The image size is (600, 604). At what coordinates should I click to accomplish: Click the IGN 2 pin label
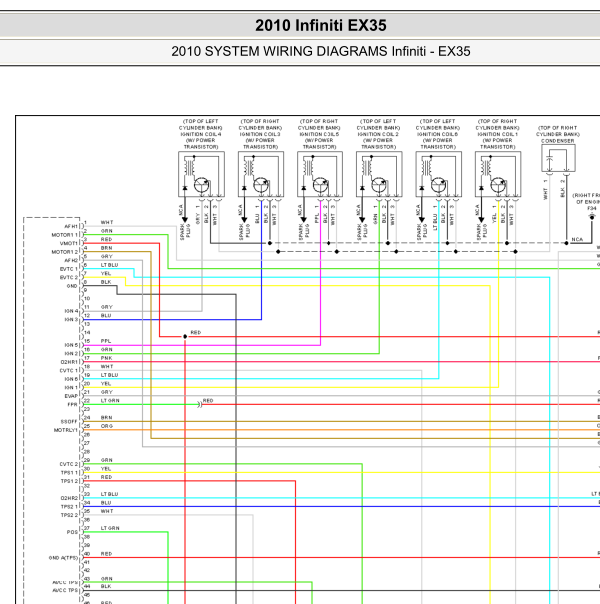[71, 354]
